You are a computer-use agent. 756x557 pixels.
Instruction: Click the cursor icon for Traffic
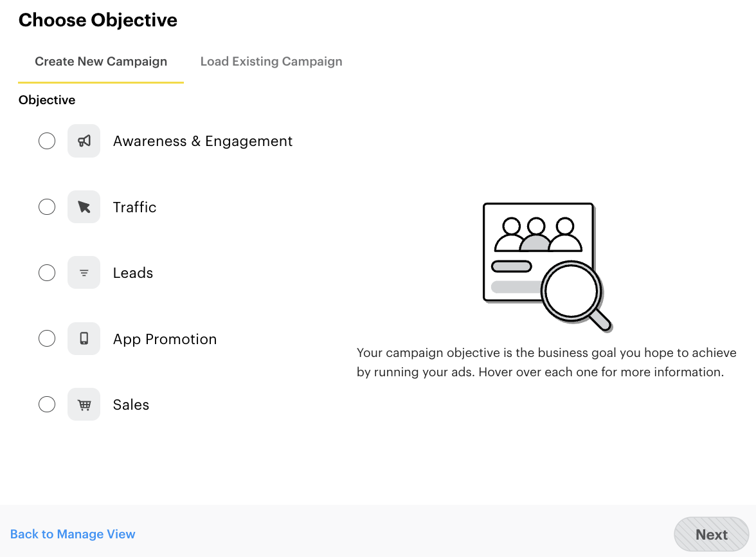84,206
